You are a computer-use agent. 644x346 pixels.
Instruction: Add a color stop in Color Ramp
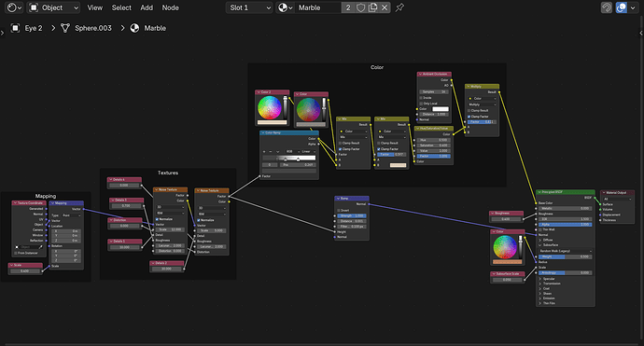click(264, 151)
